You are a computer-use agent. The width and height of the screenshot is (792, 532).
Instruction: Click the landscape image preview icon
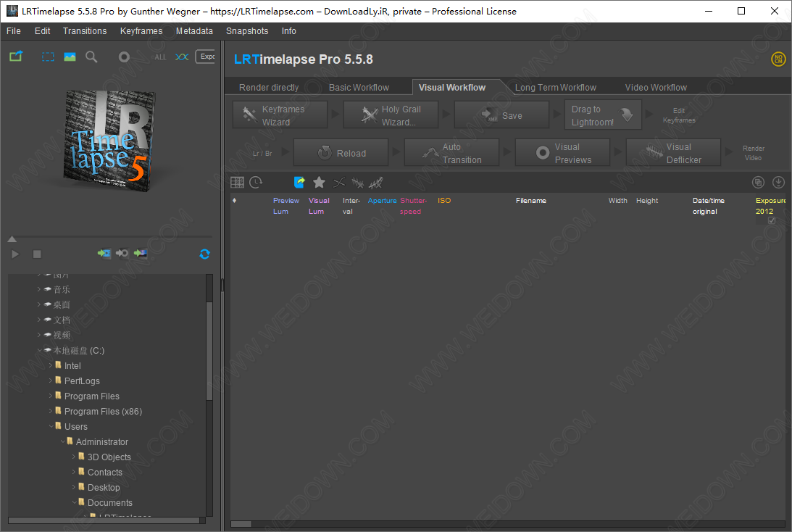70,57
